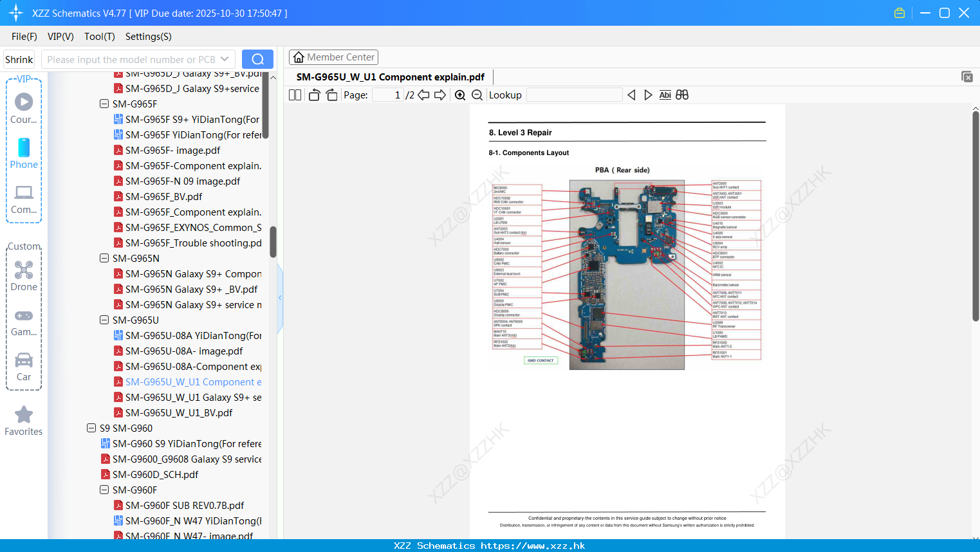Toggle the Abi match-case icon

pos(665,95)
